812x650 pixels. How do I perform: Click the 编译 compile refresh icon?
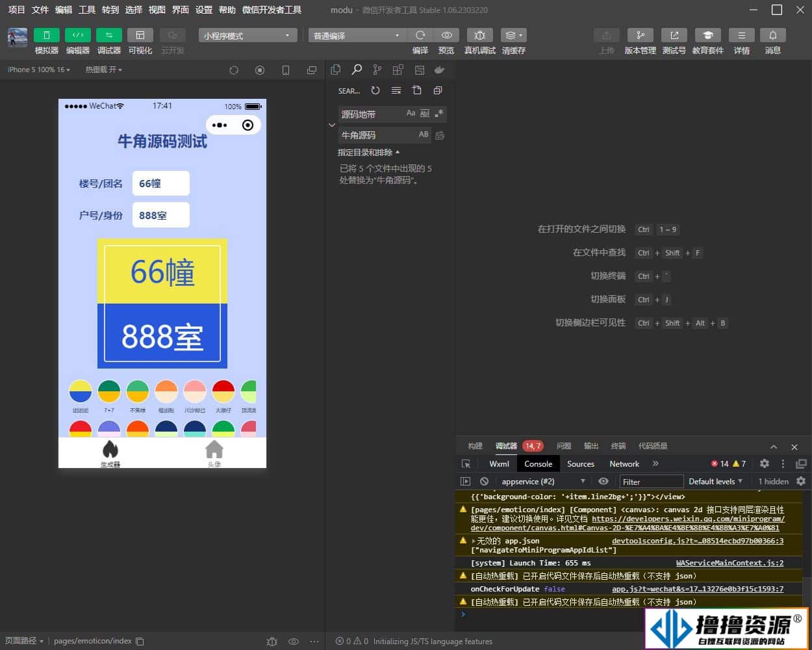point(420,35)
